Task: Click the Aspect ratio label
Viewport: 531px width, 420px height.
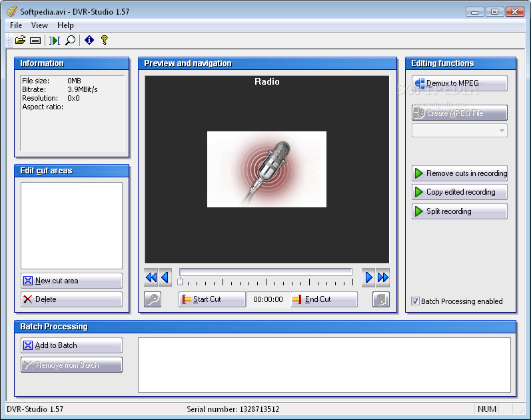Action: pos(43,107)
